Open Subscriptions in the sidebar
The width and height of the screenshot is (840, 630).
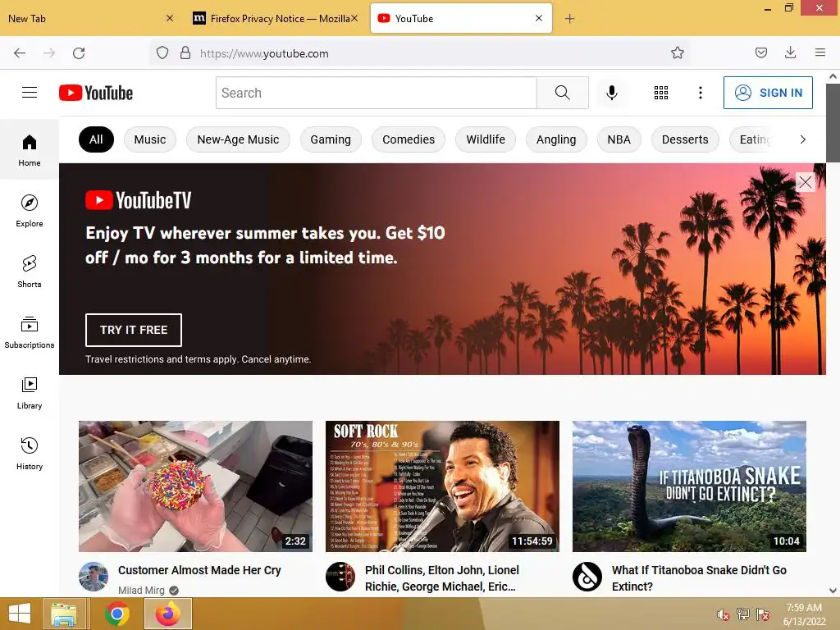(30, 332)
